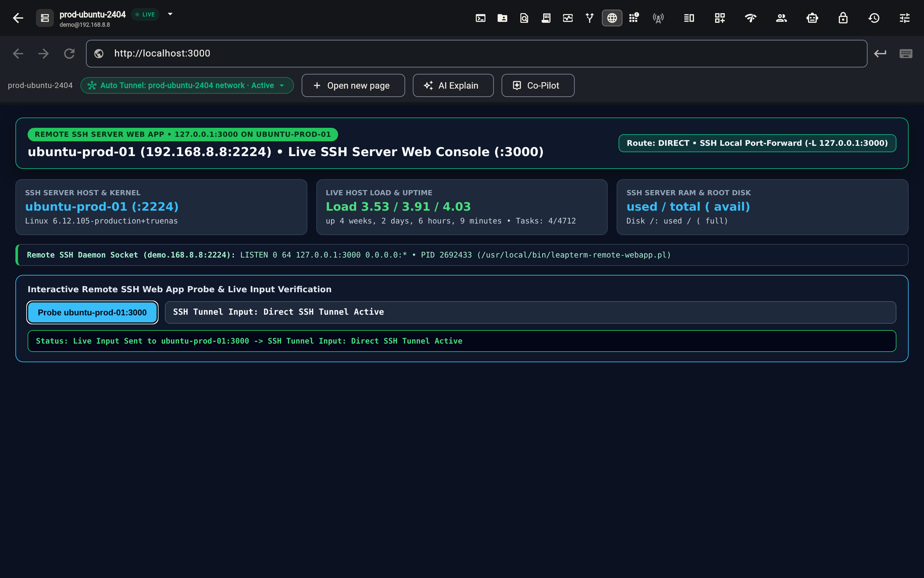The height and width of the screenshot is (578, 924).
Task: Open the system monitor heartbeat icon
Action: pyautogui.click(x=568, y=18)
